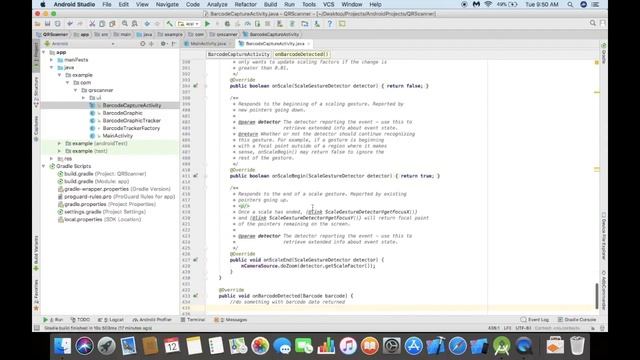The height and width of the screenshot is (360, 640).
Task: Click the Sync toolbar icon
Action: 58,24
